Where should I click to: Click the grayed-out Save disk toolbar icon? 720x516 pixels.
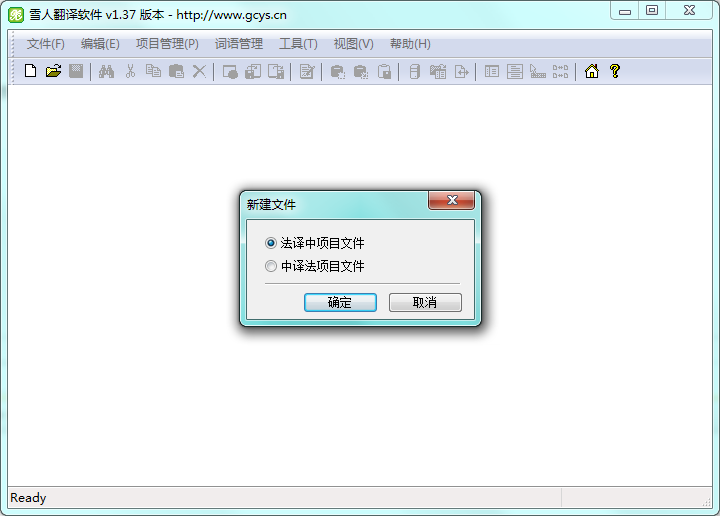coord(76,71)
